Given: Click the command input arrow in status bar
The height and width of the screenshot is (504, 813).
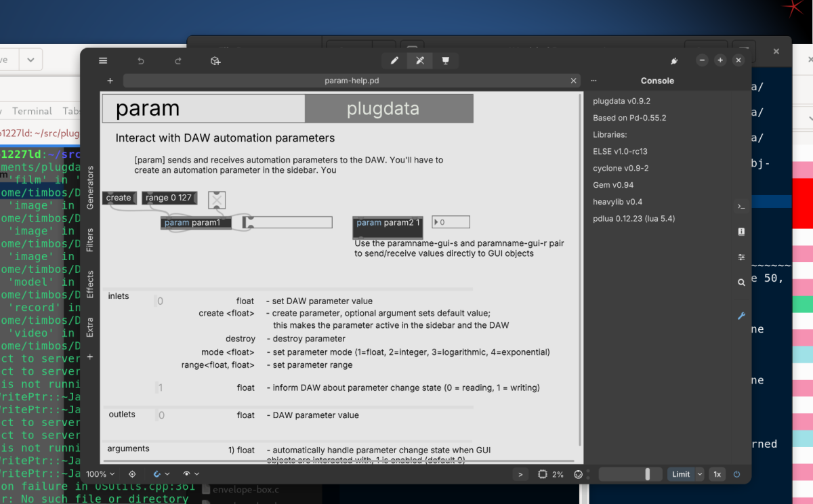Looking at the screenshot, I should (520, 474).
